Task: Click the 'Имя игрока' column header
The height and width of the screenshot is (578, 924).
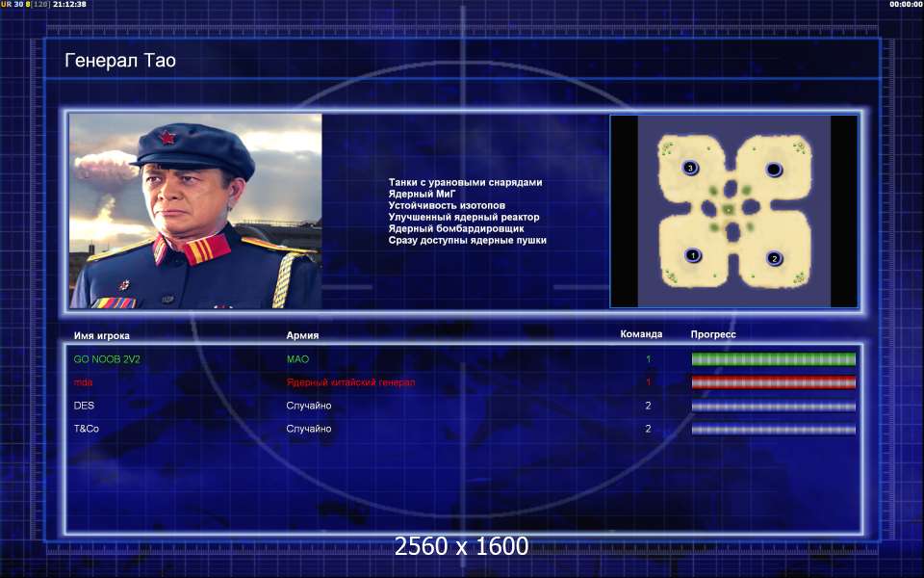Action: [x=101, y=335]
